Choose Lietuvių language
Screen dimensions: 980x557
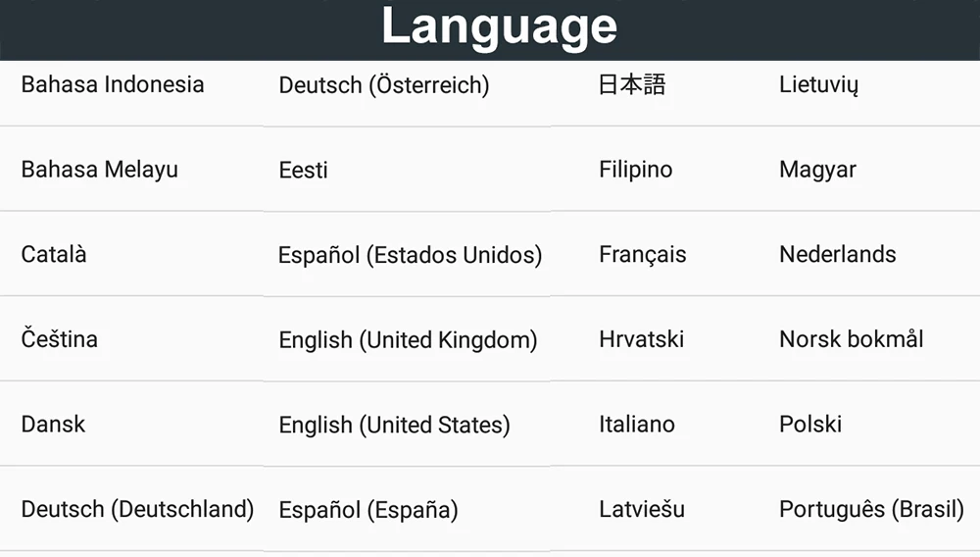[x=818, y=84]
